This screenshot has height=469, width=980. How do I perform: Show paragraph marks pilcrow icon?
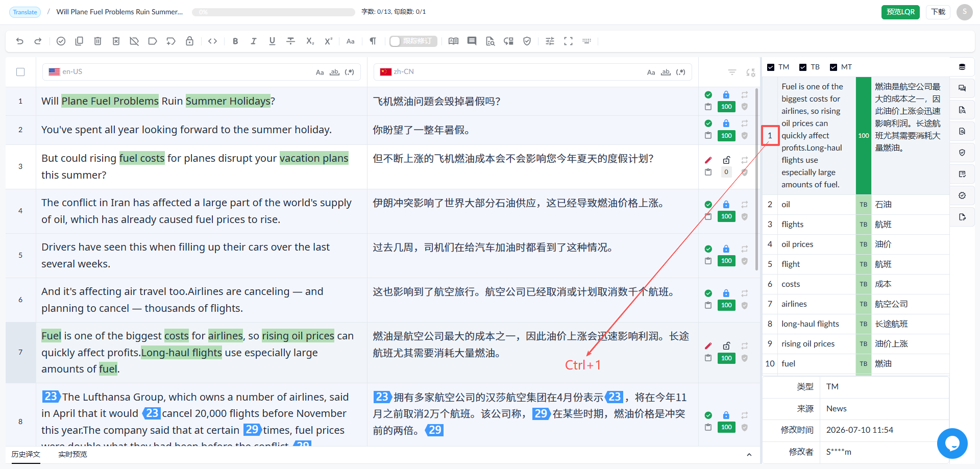373,41
